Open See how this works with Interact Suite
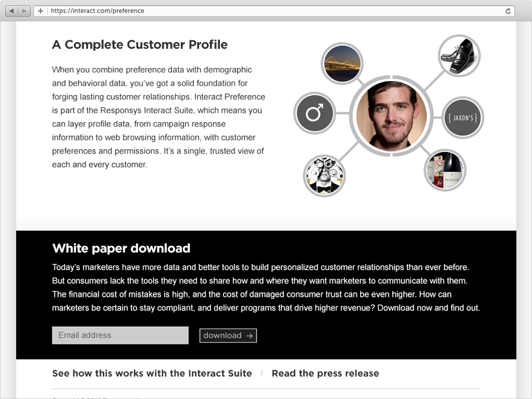532x399 pixels. (x=152, y=373)
